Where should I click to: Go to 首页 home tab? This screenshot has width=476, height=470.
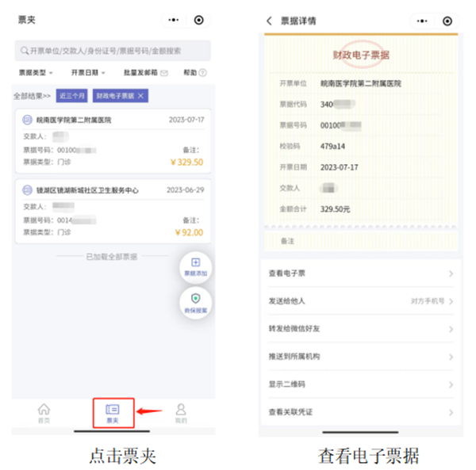(44, 413)
